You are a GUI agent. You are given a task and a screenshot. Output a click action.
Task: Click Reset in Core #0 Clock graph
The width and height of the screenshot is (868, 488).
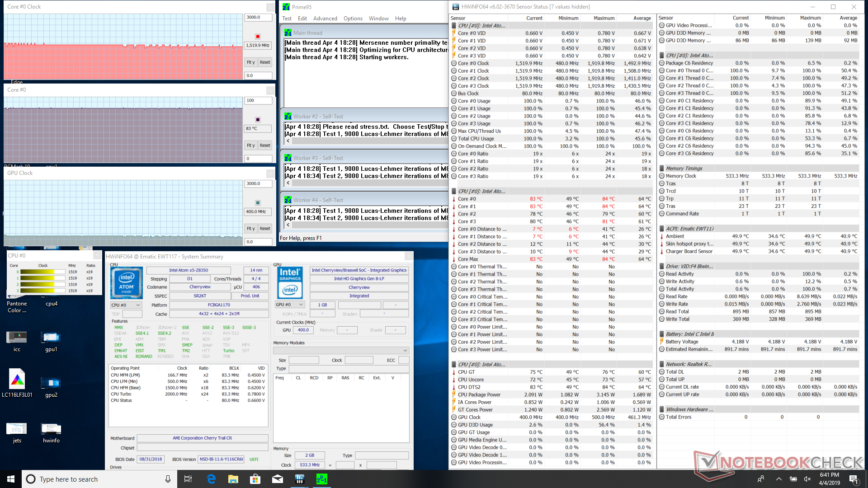tap(265, 62)
